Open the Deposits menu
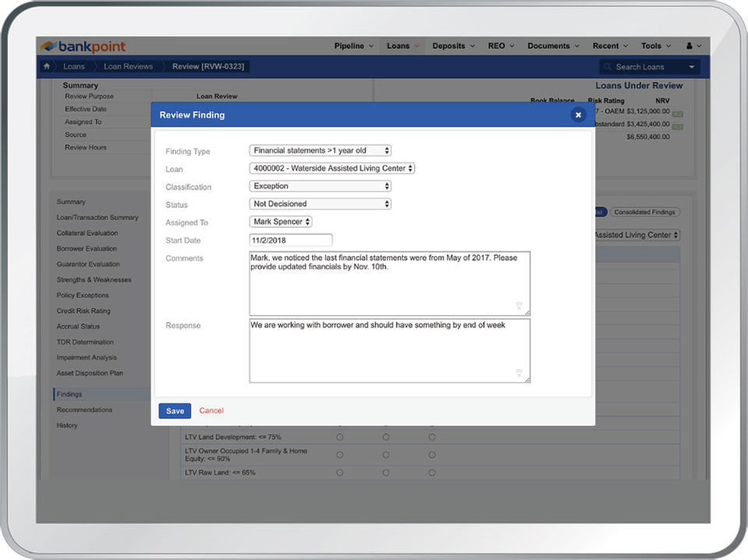Screen dimensions: 748x560 453,46
